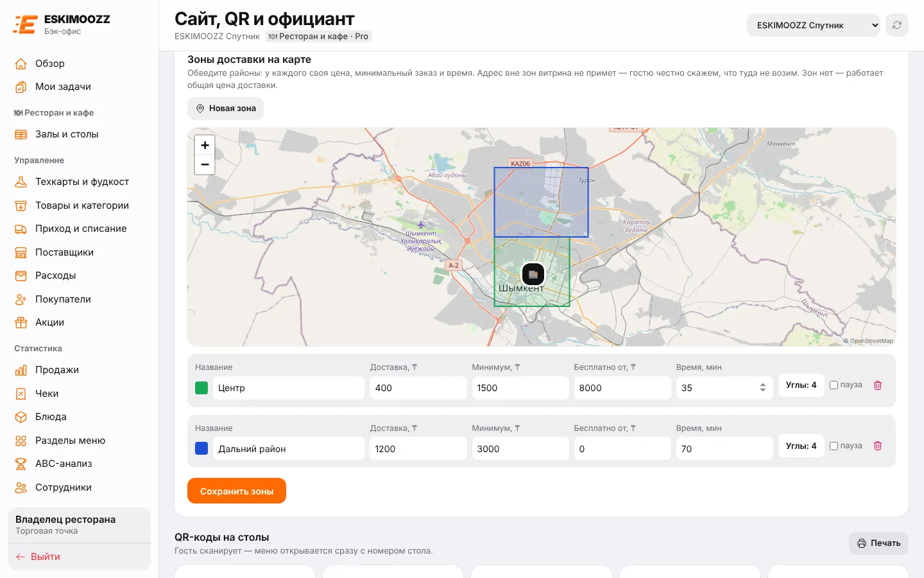
Task: Click the Блюда box icon
Action: click(21, 417)
